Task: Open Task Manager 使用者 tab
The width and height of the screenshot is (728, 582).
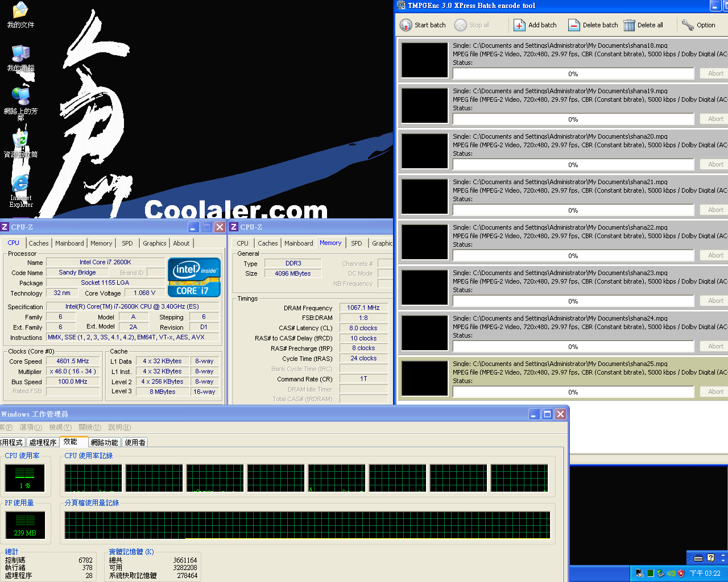Action: (135, 442)
